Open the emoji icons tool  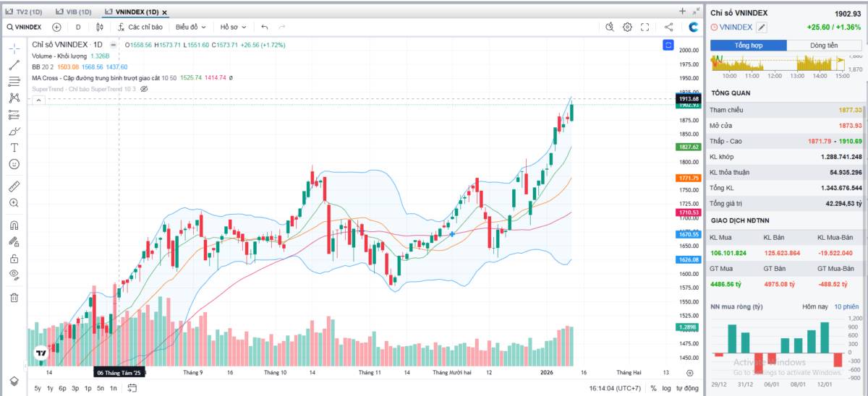click(14, 164)
